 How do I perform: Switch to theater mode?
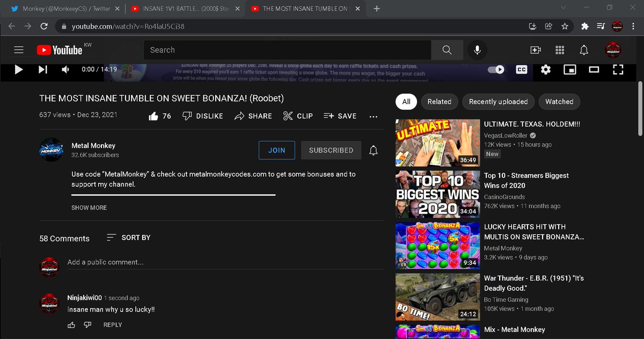tap(594, 69)
